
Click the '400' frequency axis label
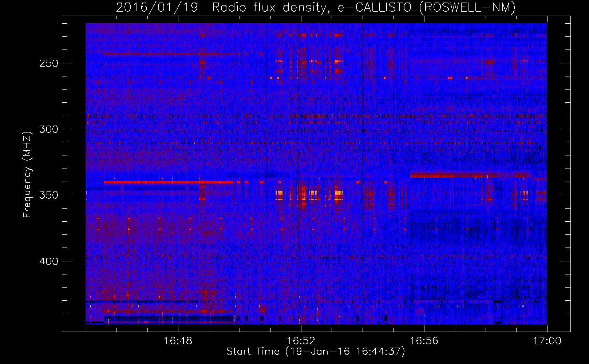click(x=48, y=261)
